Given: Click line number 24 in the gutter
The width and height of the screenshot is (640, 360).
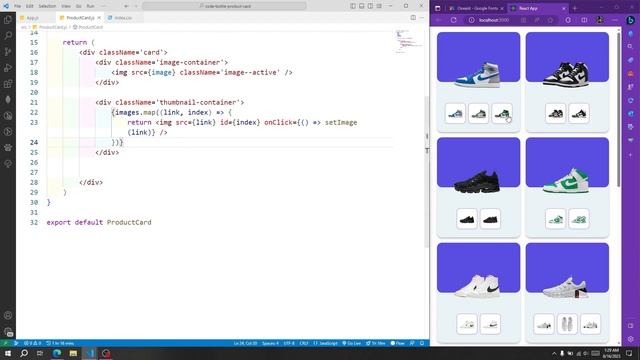Looking at the screenshot, I should [34, 142].
